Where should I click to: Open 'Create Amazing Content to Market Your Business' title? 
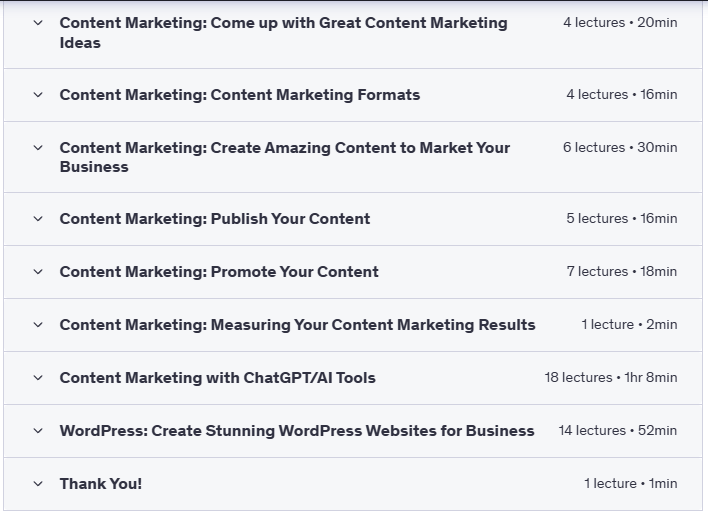(x=285, y=157)
